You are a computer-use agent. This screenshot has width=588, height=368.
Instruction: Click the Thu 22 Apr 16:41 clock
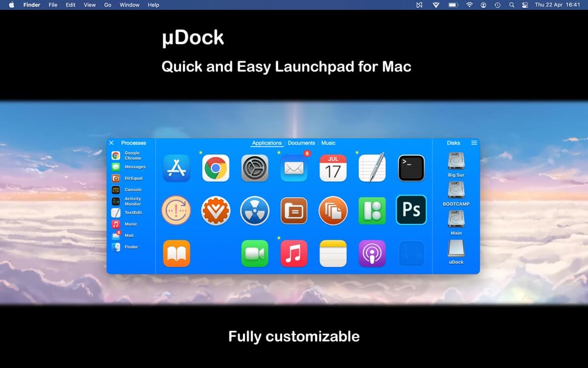pyautogui.click(x=558, y=5)
